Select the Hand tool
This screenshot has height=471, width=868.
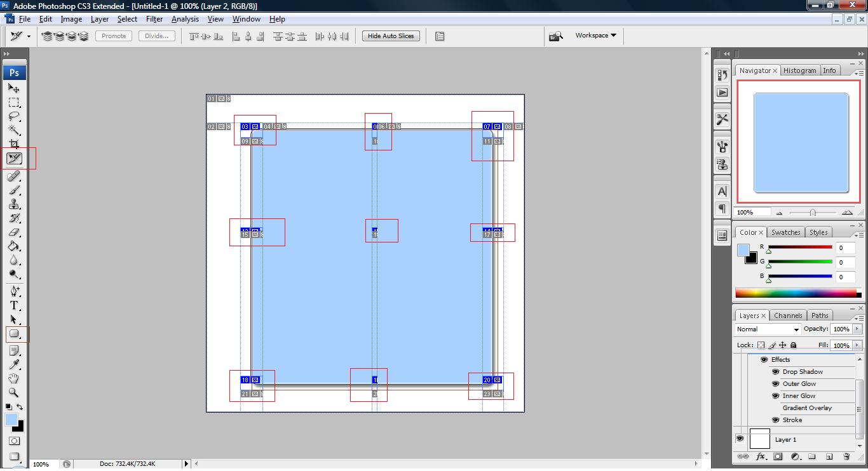click(14, 378)
